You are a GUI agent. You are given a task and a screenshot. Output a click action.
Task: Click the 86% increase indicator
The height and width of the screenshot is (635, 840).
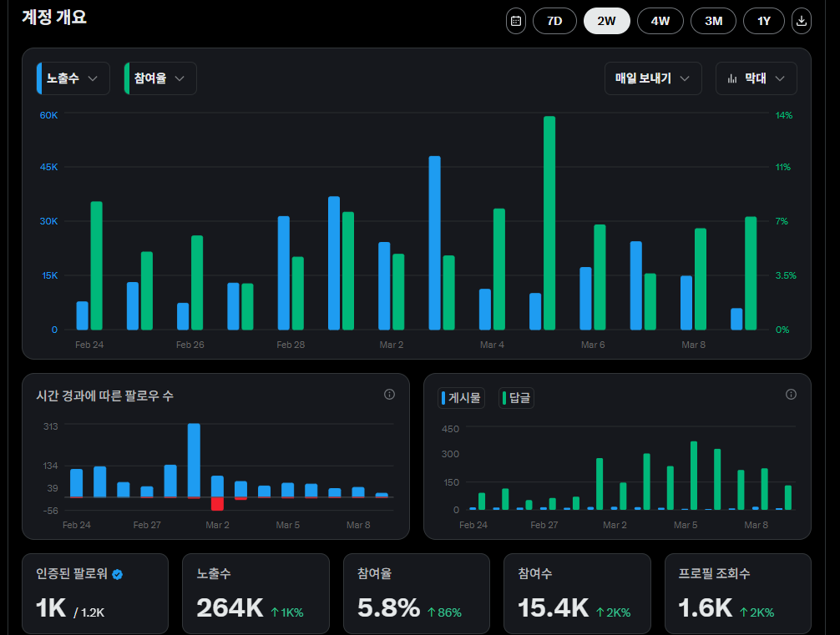(x=444, y=612)
